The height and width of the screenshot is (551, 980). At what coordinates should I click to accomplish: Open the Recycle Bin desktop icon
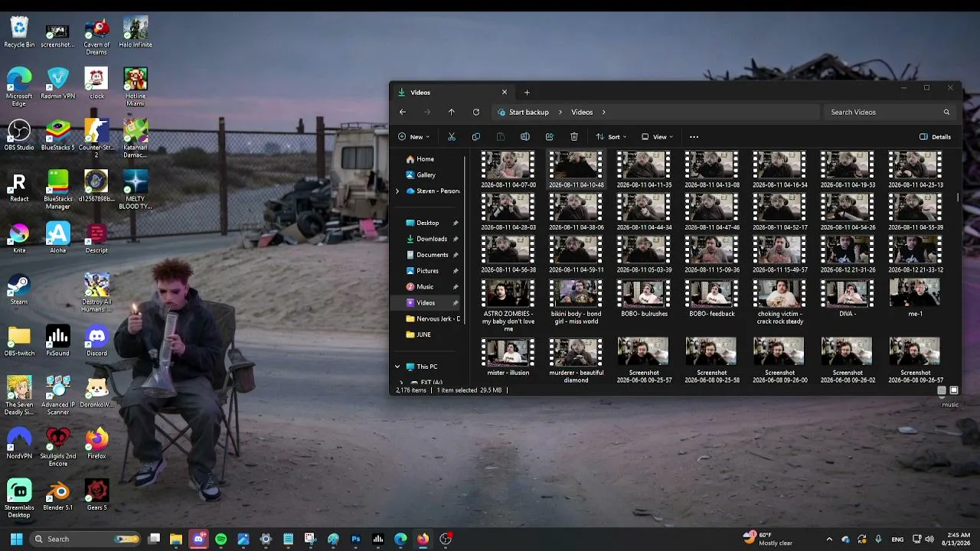[x=19, y=32]
